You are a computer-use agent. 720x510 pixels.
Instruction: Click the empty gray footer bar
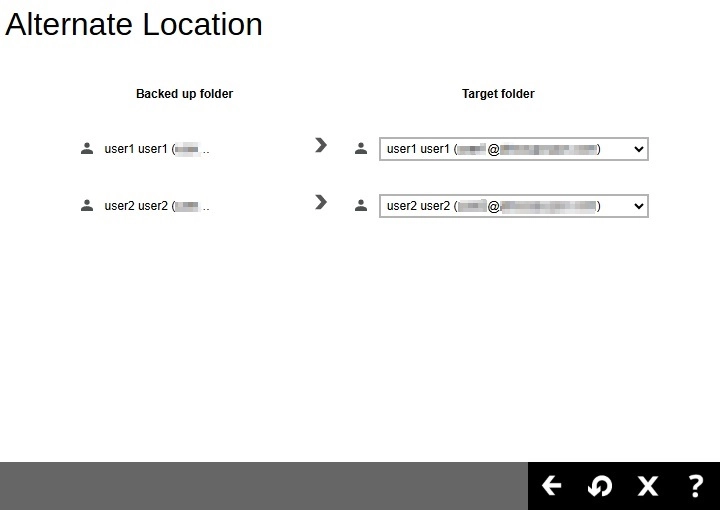click(260, 486)
